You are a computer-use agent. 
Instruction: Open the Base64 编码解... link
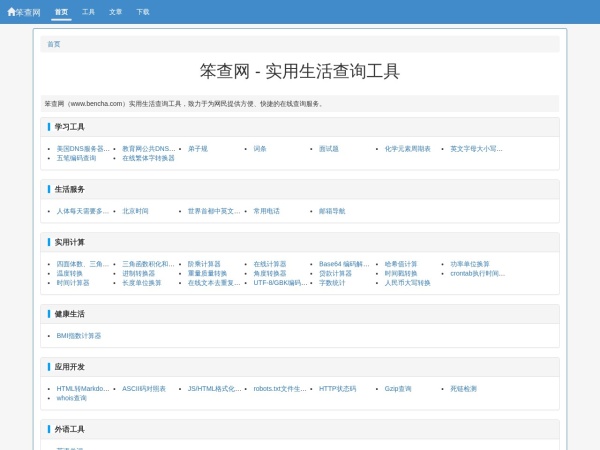pyautogui.click(x=344, y=264)
